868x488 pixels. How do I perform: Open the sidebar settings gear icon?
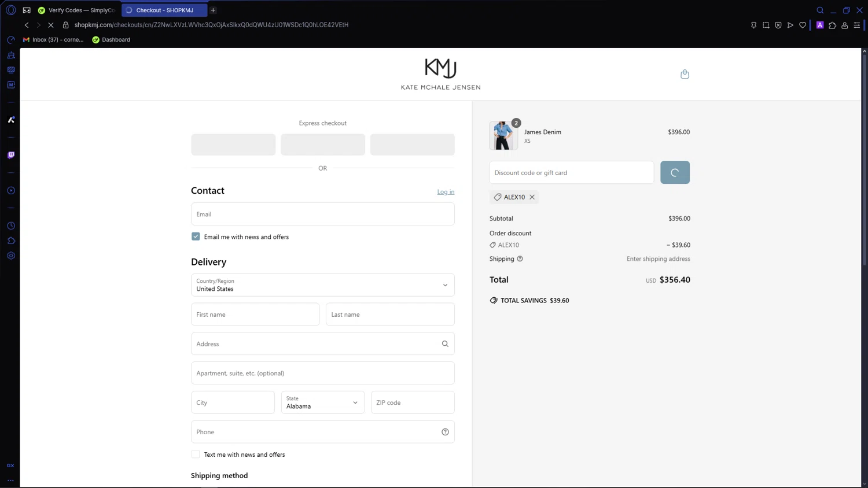(x=11, y=256)
